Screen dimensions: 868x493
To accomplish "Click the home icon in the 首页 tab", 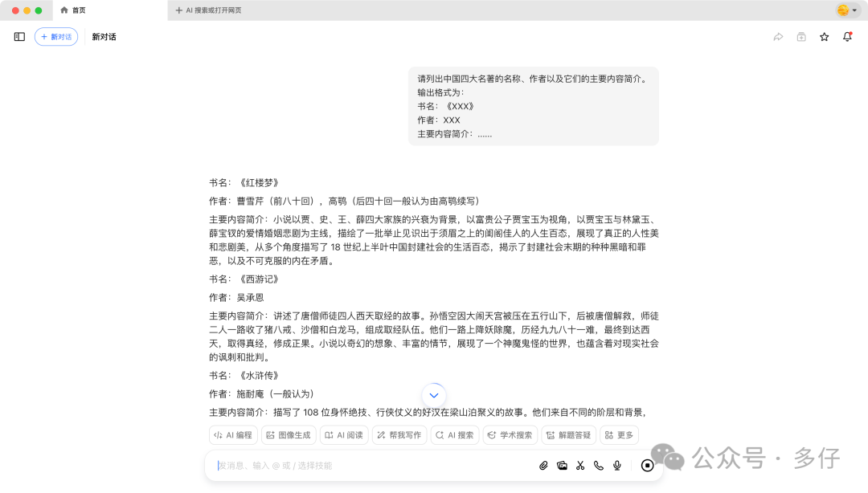I will click(x=64, y=10).
